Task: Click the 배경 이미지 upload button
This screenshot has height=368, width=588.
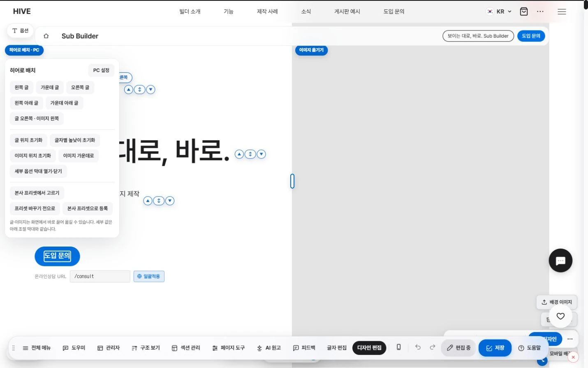Action: (557, 302)
